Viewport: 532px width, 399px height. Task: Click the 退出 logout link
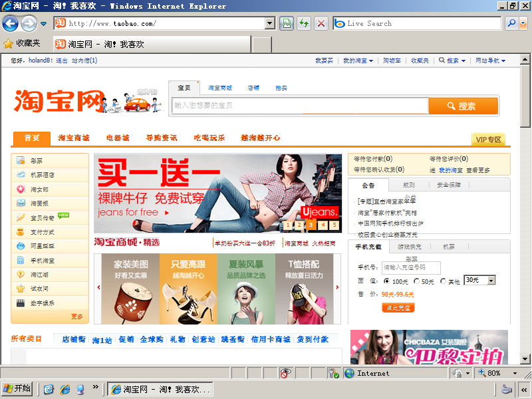tap(61, 61)
